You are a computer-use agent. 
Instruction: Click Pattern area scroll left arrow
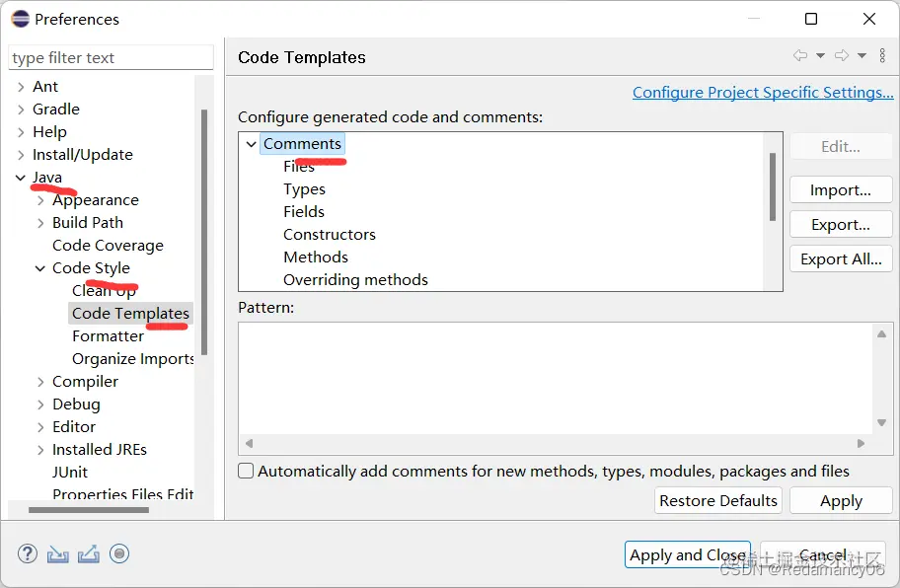(x=249, y=443)
